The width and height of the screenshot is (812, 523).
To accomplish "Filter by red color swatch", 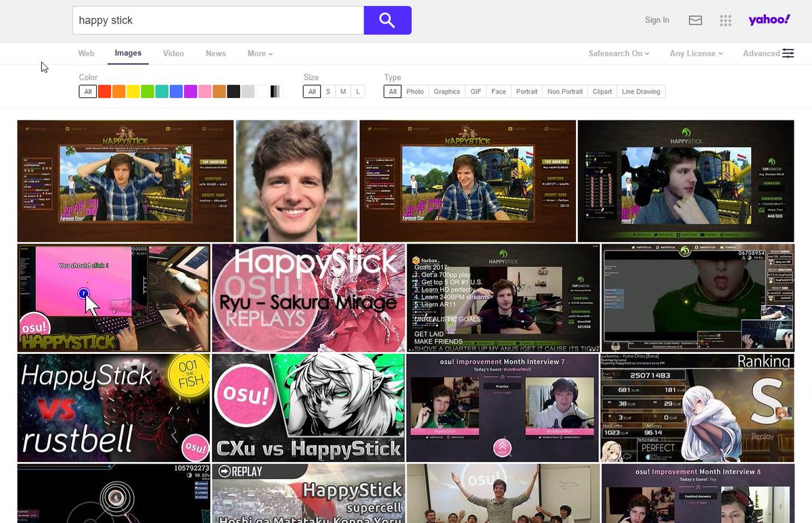I will pyautogui.click(x=104, y=91).
